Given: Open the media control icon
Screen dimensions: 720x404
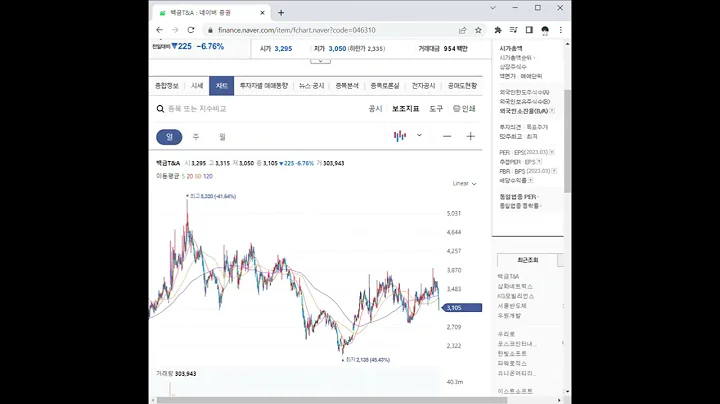Looking at the screenshot, I should [x=513, y=30].
